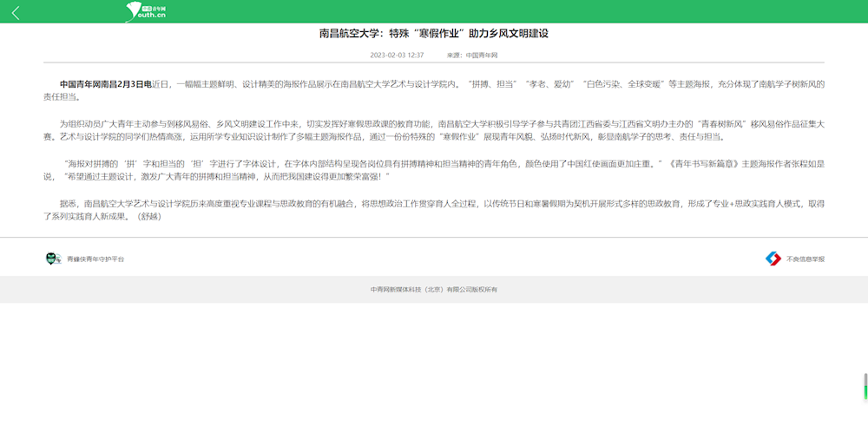The width and height of the screenshot is (868, 439).
Task: Click the paragraph starting 据悉，南昌航空大学
Action: tap(434, 209)
